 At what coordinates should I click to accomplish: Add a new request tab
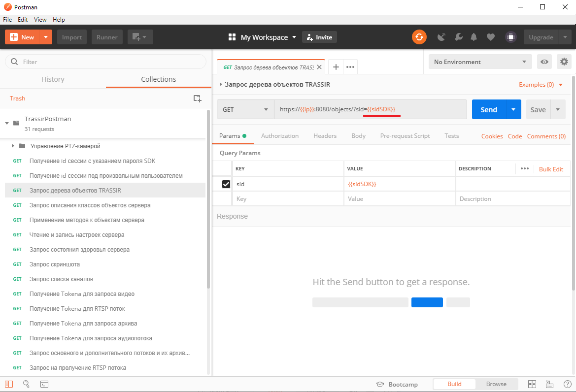pyautogui.click(x=336, y=67)
